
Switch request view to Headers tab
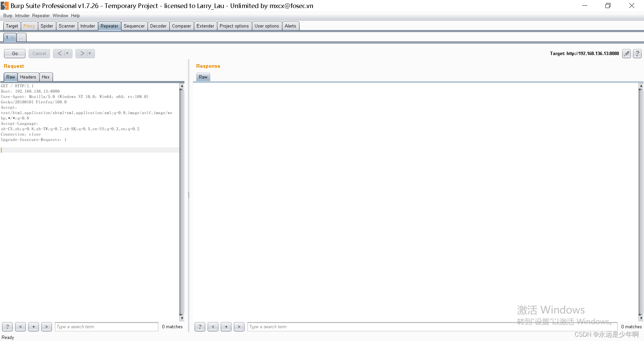point(28,77)
